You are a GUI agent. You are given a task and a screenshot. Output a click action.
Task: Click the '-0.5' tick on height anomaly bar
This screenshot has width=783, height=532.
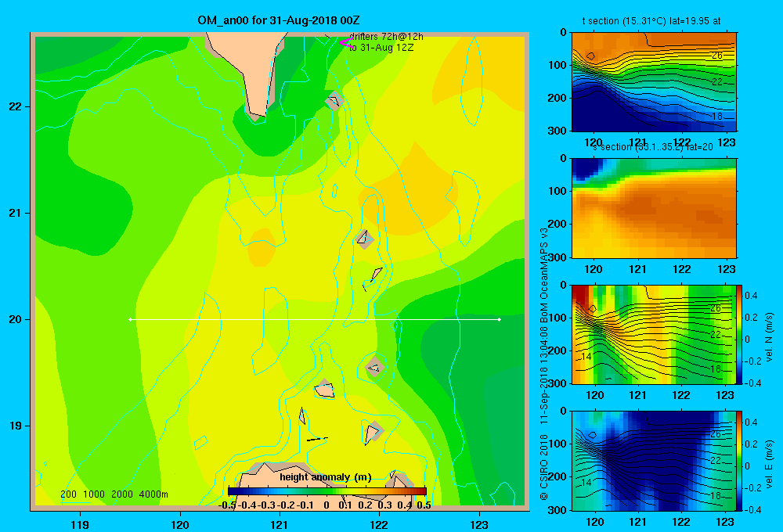pyautogui.click(x=227, y=505)
